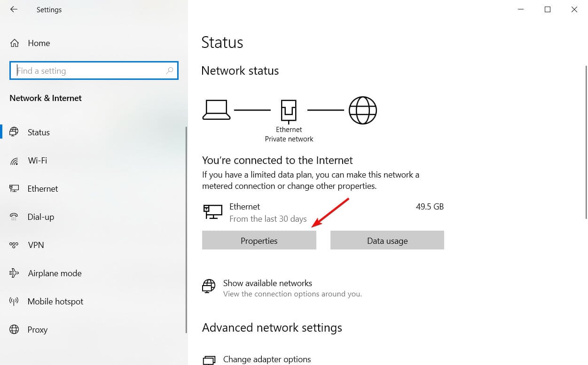This screenshot has height=365, width=588.
Task: Click the VPN icon
Action: (14, 245)
